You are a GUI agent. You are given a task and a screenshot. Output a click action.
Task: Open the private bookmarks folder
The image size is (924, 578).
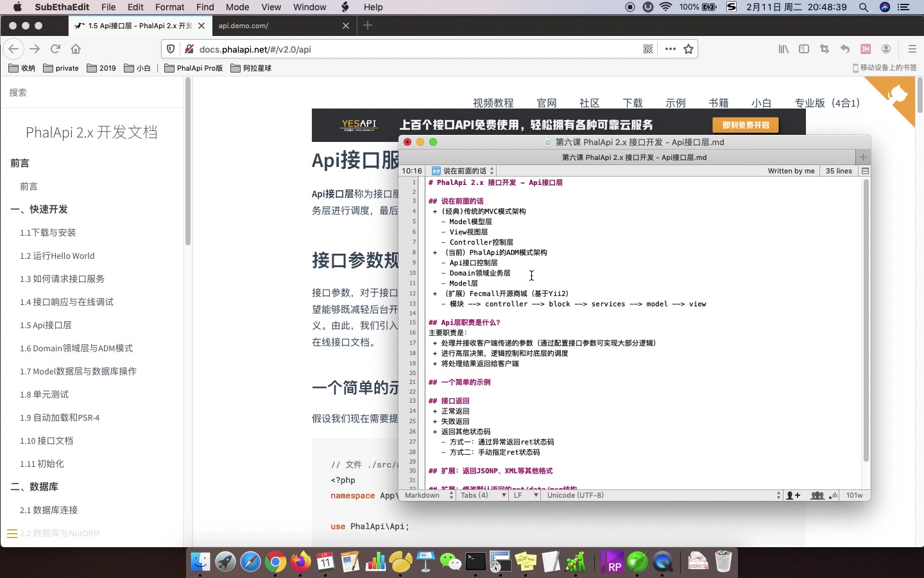[61, 68]
